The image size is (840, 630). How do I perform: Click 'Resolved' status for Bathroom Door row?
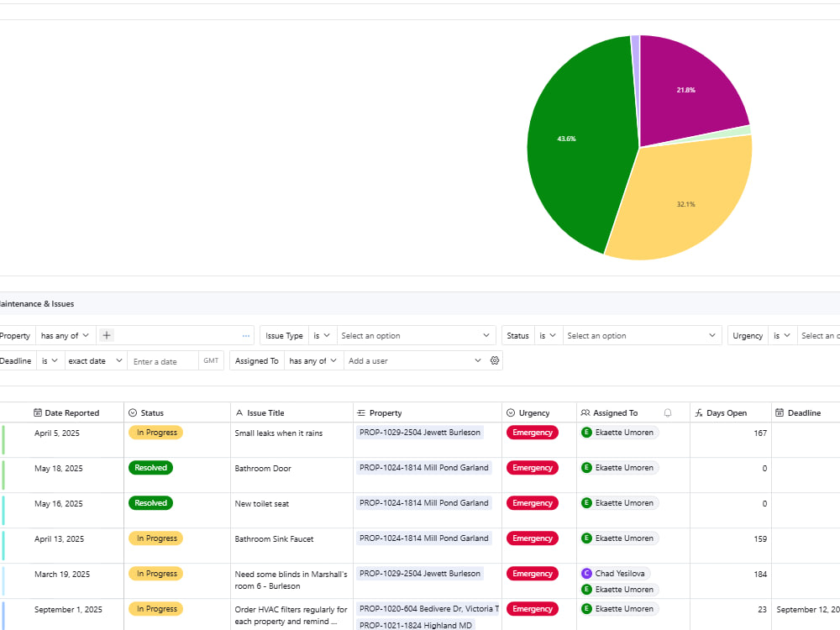click(150, 468)
